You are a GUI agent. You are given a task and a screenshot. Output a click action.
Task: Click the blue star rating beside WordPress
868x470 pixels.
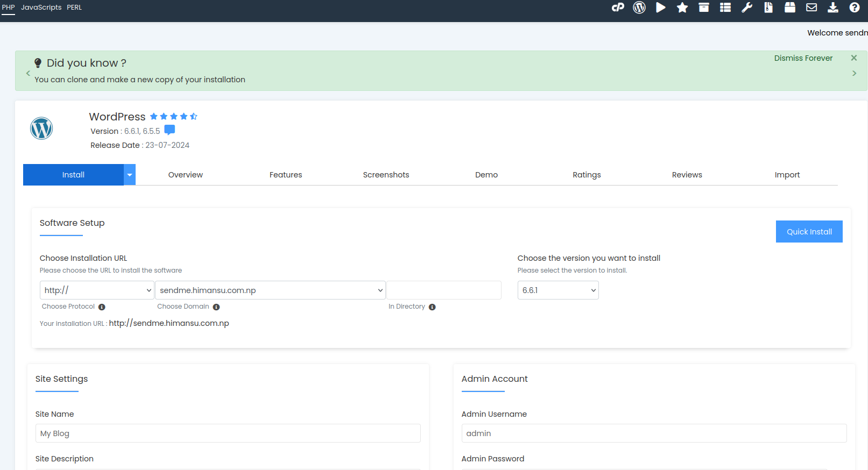pyautogui.click(x=174, y=117)
